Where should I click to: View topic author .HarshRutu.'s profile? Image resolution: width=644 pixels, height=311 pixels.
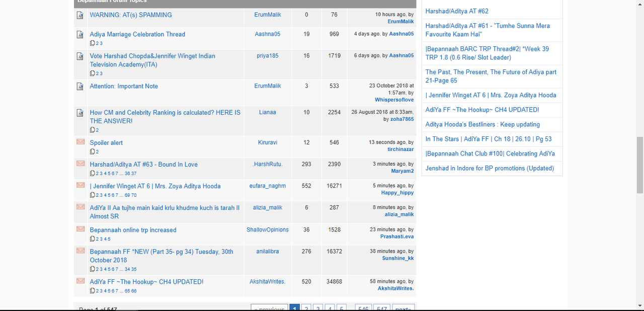coord(268,164)
